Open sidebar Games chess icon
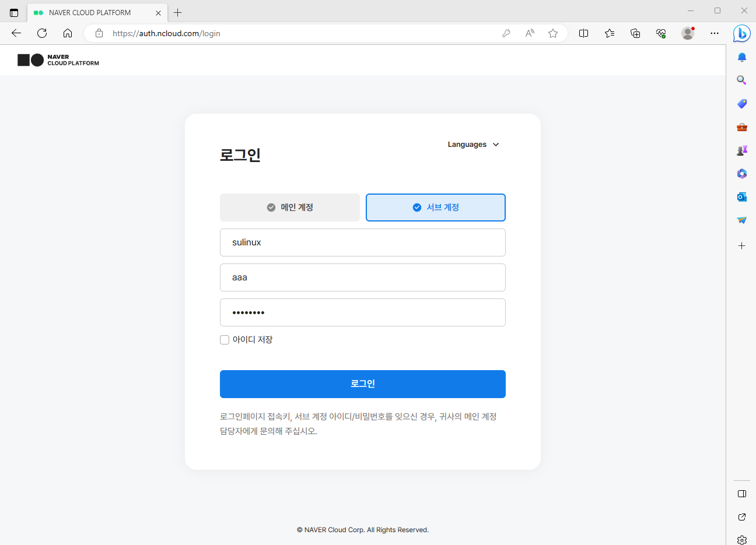The height and width of the screenshot is (545, 756). (x=742, y=150)
